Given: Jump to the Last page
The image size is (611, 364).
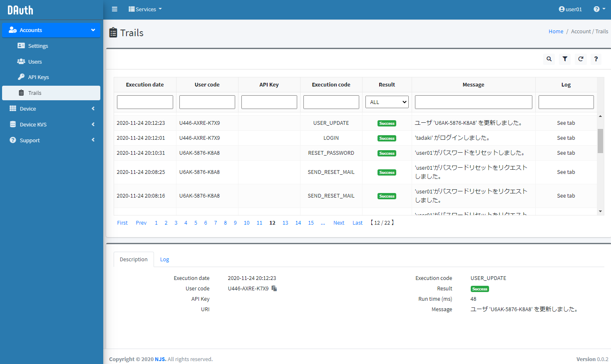Looking at the screenshot, I should coord(358,223).
